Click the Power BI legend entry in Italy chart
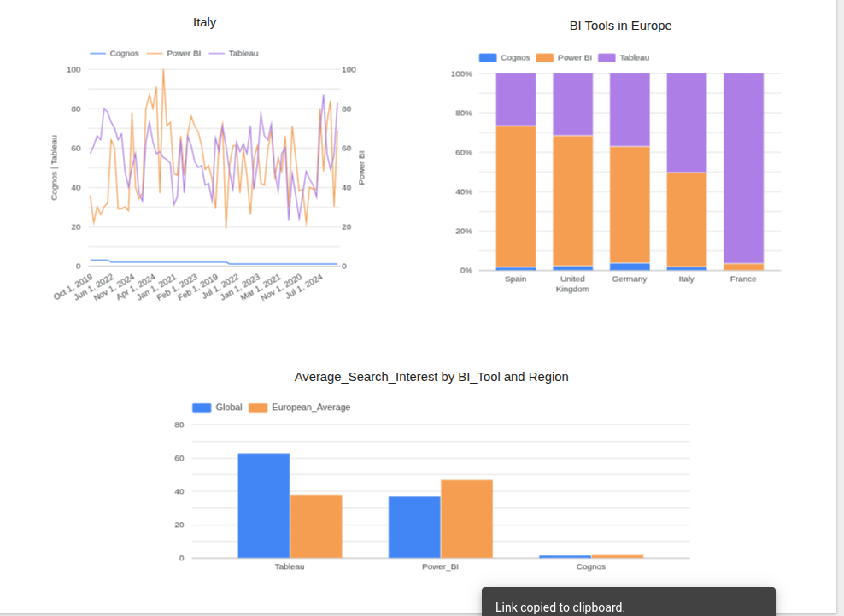The height and width of the screenshot is (616, 844). pos(174,53)
